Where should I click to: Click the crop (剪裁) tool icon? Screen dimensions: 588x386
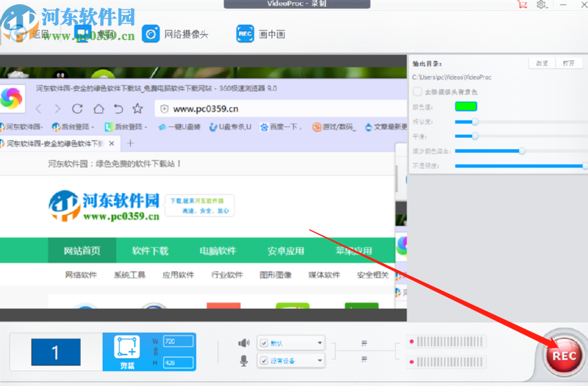(127, 348)
